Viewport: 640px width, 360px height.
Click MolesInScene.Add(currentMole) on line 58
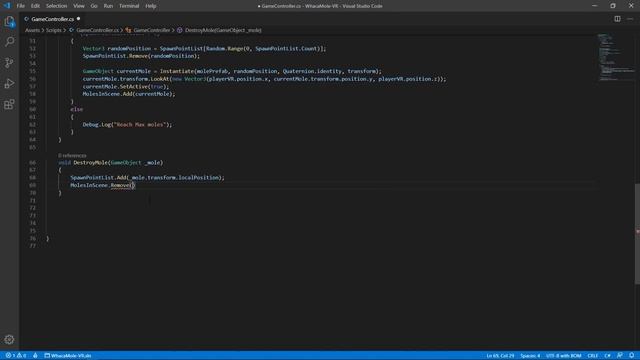point(129,94)
